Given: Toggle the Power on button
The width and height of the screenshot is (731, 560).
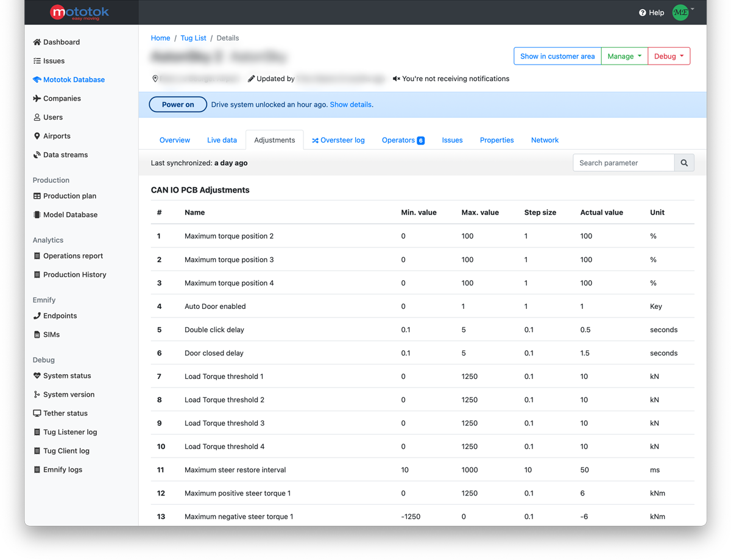Looking at the screenshot, I should (x=178, y=105).
